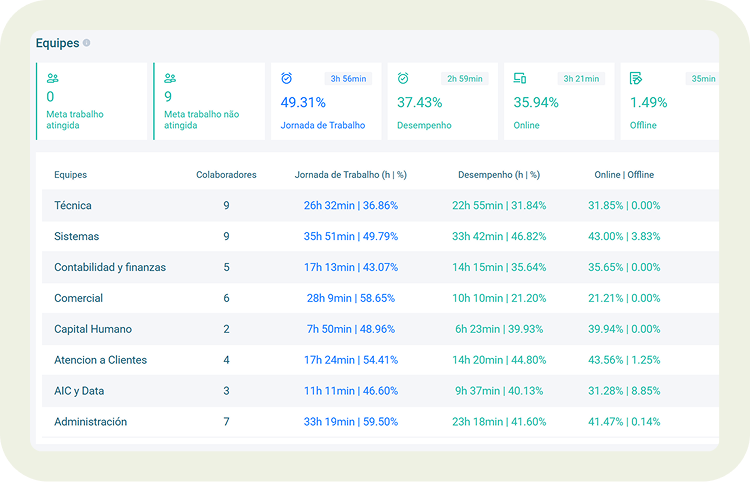Viewport: 750px width, 482px height.
Task: Open the Capital Humano team
Action: [x=93, y=330]
